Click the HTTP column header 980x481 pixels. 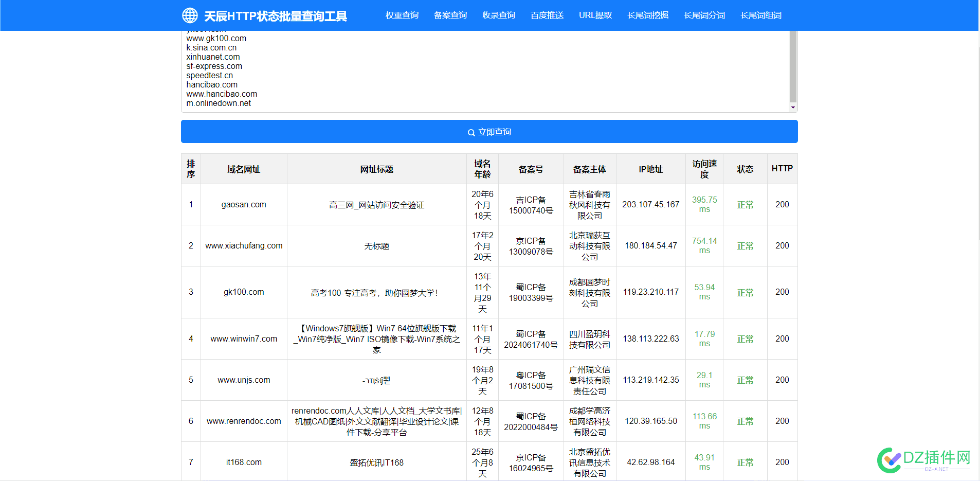[x=782, y=169]
